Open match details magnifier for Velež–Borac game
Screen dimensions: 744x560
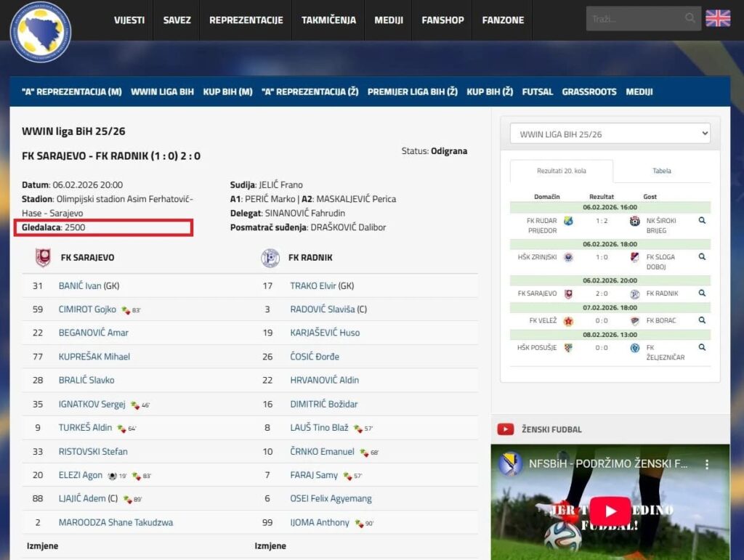pyautogui.click(x=702, y=320)
